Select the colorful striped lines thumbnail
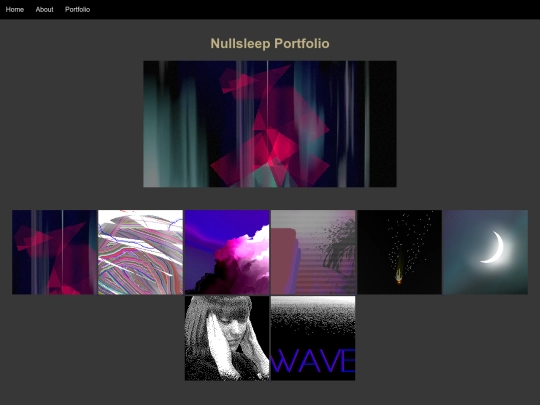Image resolution: width=540 pixels, height=405 pixels. 141,252
